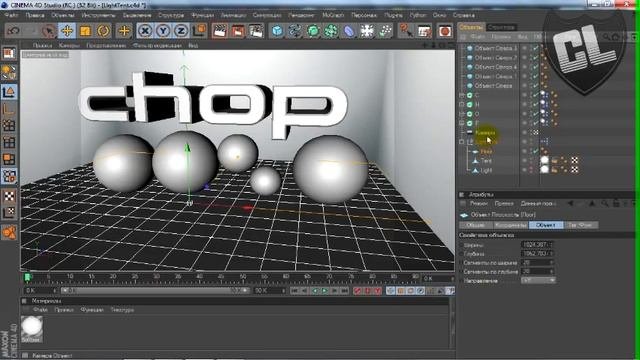
Task: Go to start of animation button
Action: tap(294, 291)
